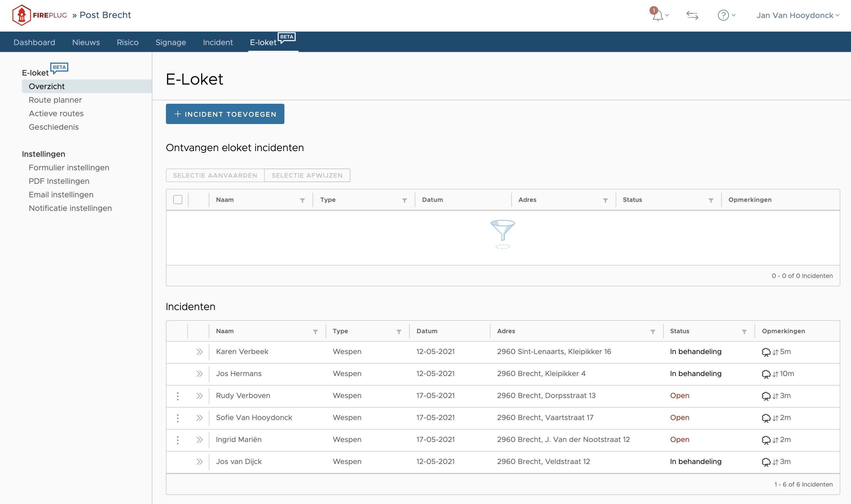This screenshot has width=851, height=504.
Task: Click Selectie Afwijzen button
Action: [x=307, y=176]
